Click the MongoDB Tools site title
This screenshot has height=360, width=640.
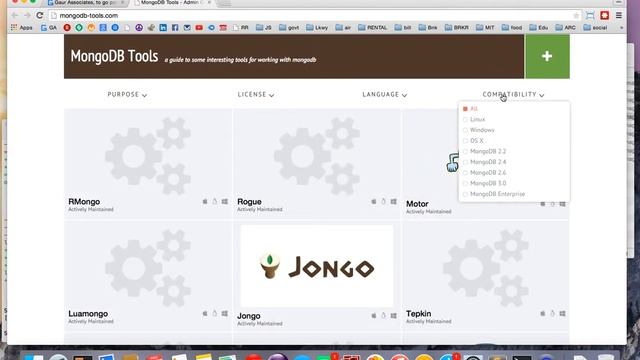click(x=114, y=56)
